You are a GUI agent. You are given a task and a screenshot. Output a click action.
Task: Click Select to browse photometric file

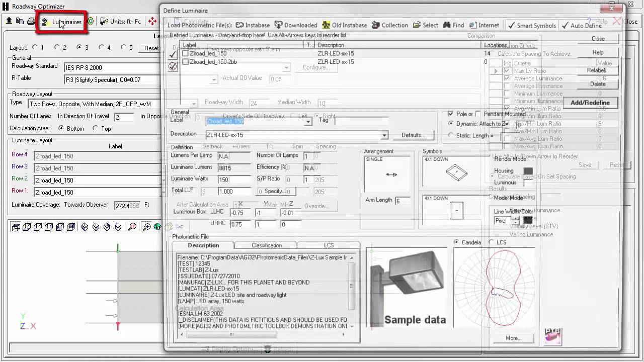(425, 25)
